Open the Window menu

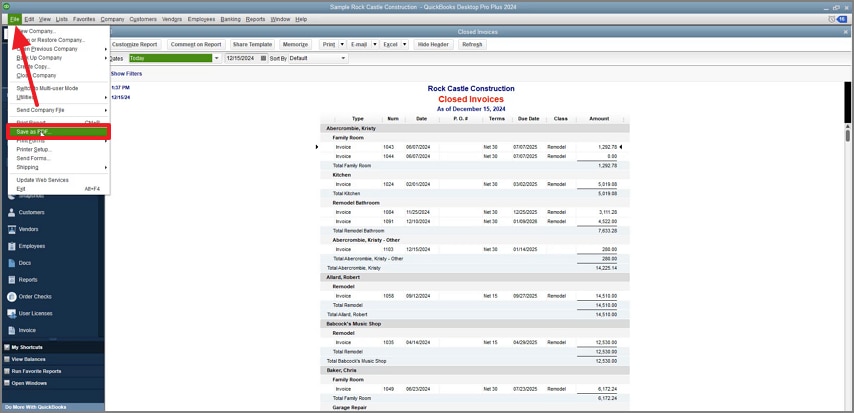click(x=280, y=19)
